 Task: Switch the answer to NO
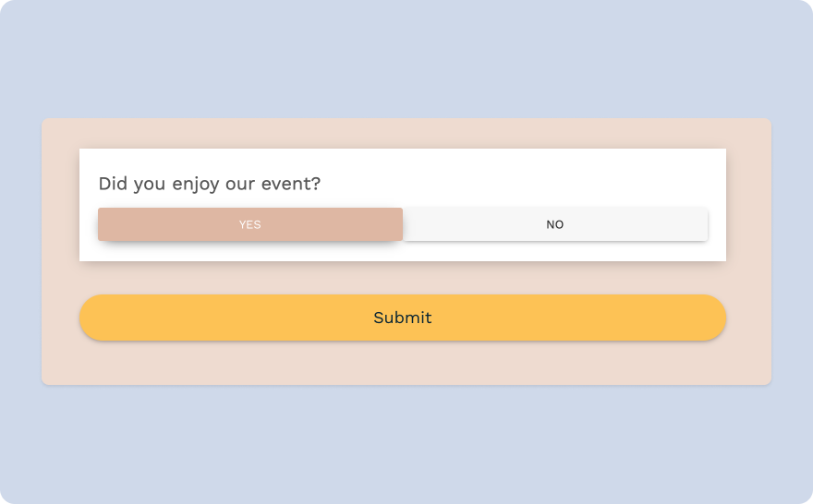point(555,224)
